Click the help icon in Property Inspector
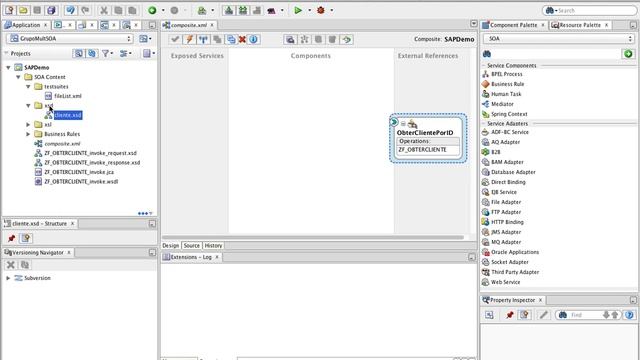This screenshot has width=640, height=360. pyautogui.click(x=629, y=315)
